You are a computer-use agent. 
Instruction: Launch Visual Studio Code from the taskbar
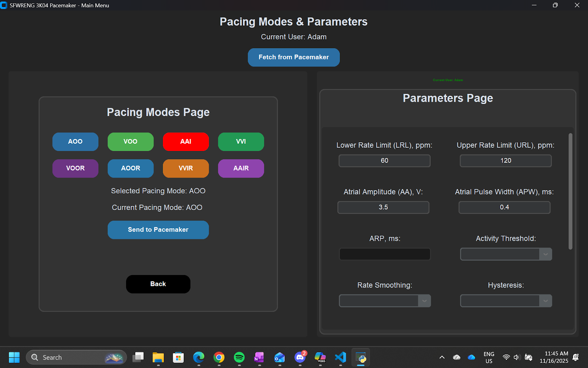[x=340, y=357]
